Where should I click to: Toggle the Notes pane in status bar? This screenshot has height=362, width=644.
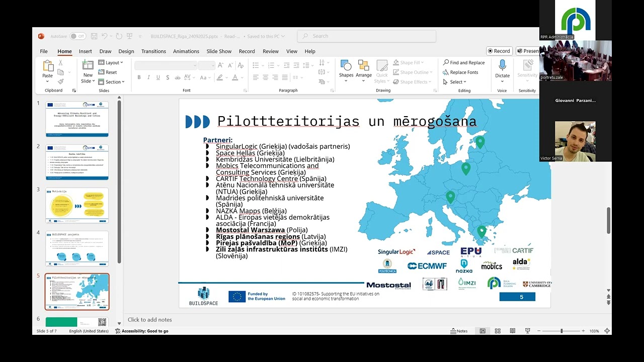tap(459, 331)
